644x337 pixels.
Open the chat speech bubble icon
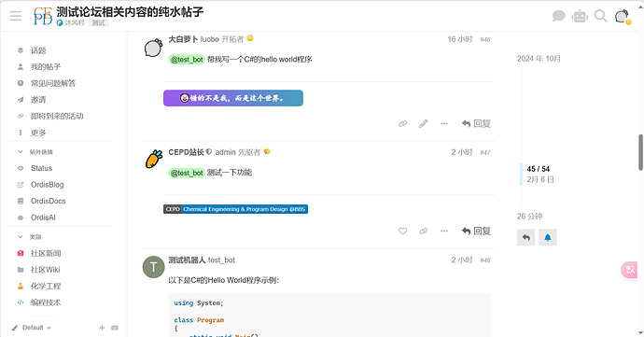tap(558, 16)
